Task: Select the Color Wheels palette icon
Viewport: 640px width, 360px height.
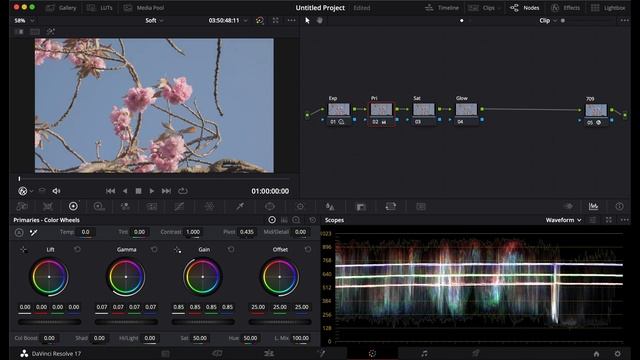Action: pos(73,207)
